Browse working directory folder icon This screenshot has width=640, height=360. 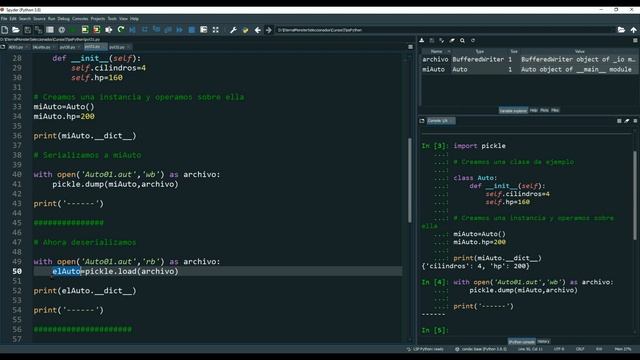click(621, 30)
